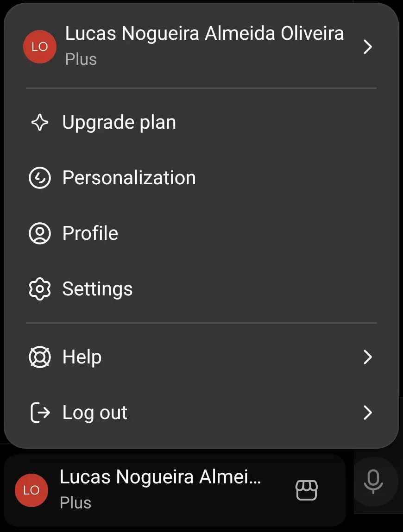Choose Profile from the menu
This screenshot has height=532, width=403.
pyautogui.click(x=201, y=233)
